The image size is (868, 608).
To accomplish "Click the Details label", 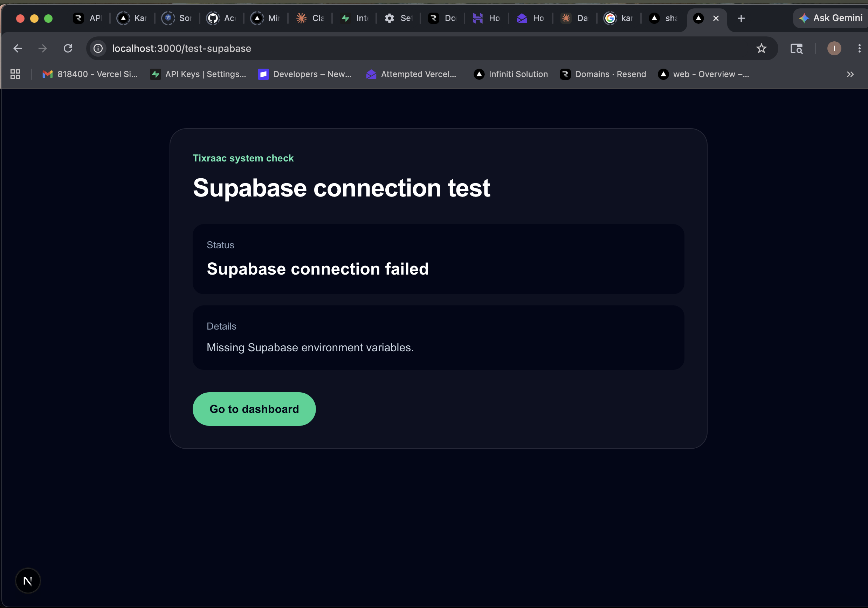I will click(x=221, y=326).
